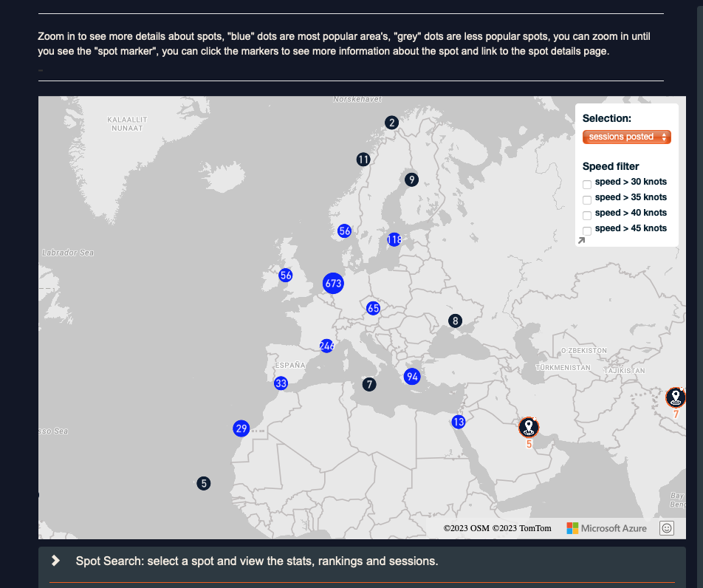Screen dimensions: 703x588
Task: Enable the speed > 35 knots filter
Action: 587,199
